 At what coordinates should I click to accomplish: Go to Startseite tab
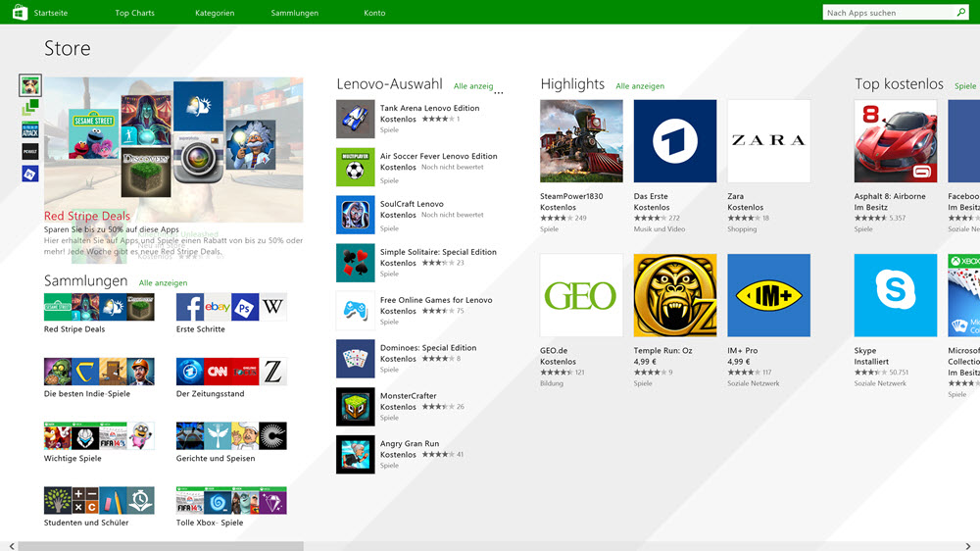pyautogui.click(x=51, y=13)
